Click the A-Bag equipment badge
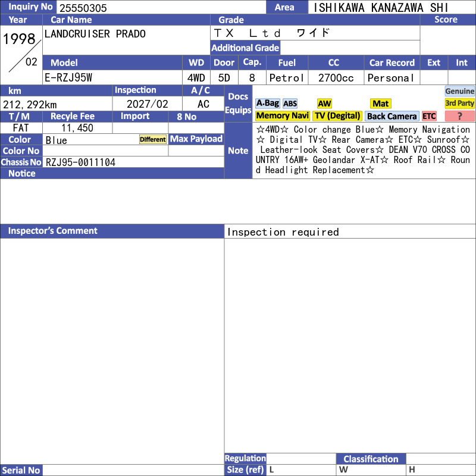This screenshot has width=476, height=476. tap(267, 104)
